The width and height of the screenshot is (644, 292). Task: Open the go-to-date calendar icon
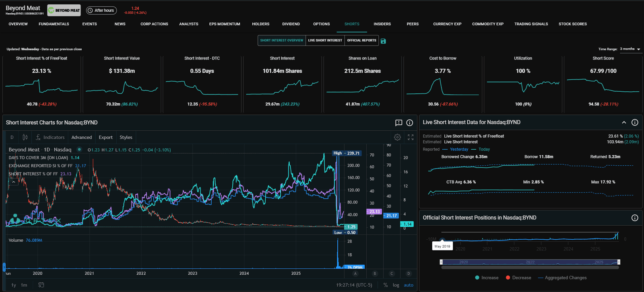tap(41, 285)
